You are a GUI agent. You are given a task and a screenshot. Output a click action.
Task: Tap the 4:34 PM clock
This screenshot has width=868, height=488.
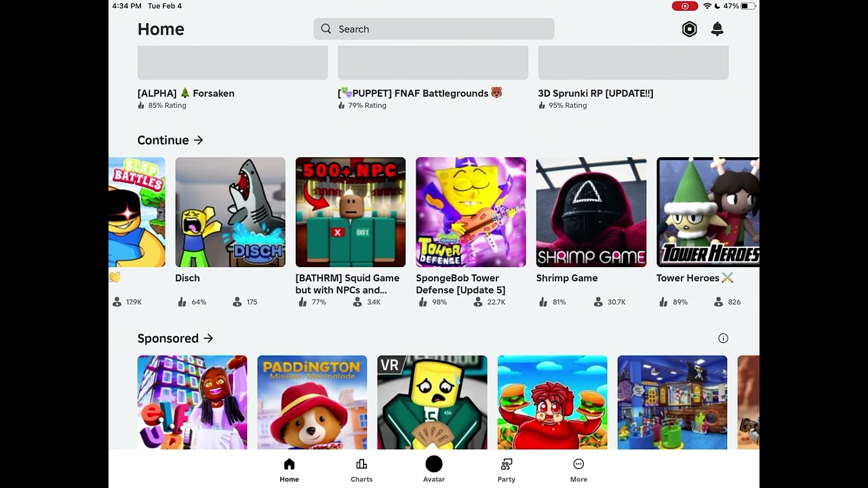point(127,6)
